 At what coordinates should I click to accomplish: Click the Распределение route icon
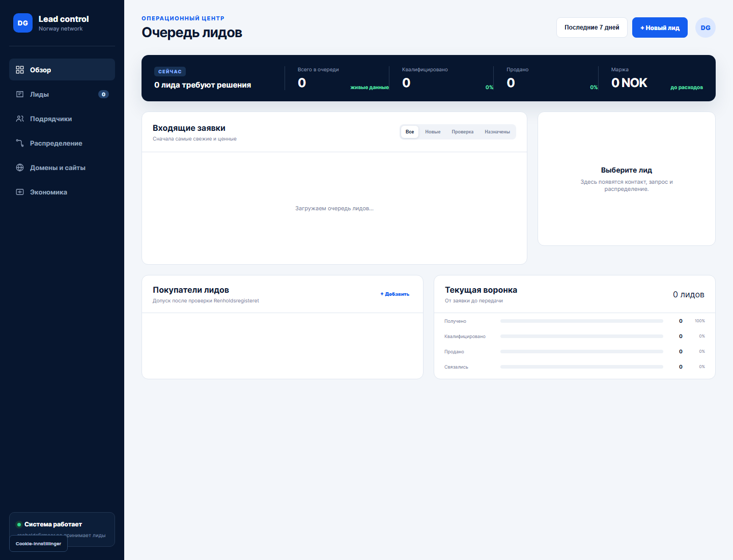click(20, 143)
